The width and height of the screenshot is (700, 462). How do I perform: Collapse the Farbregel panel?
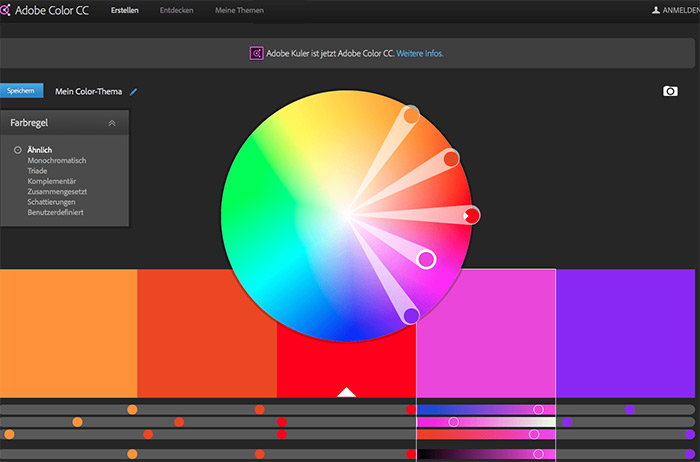112,123
